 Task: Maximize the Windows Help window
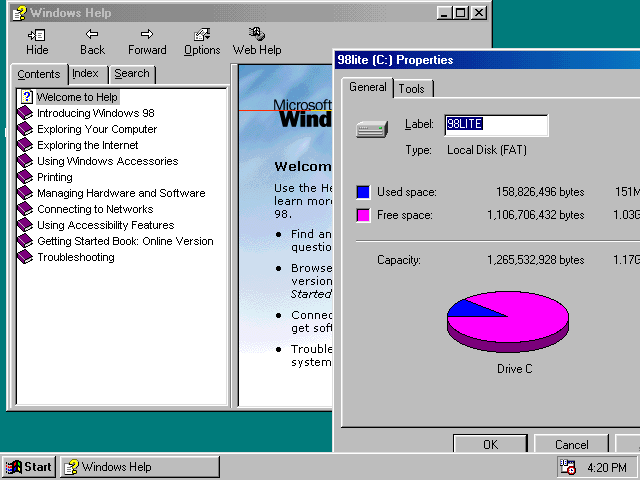(x=460, y=13)
